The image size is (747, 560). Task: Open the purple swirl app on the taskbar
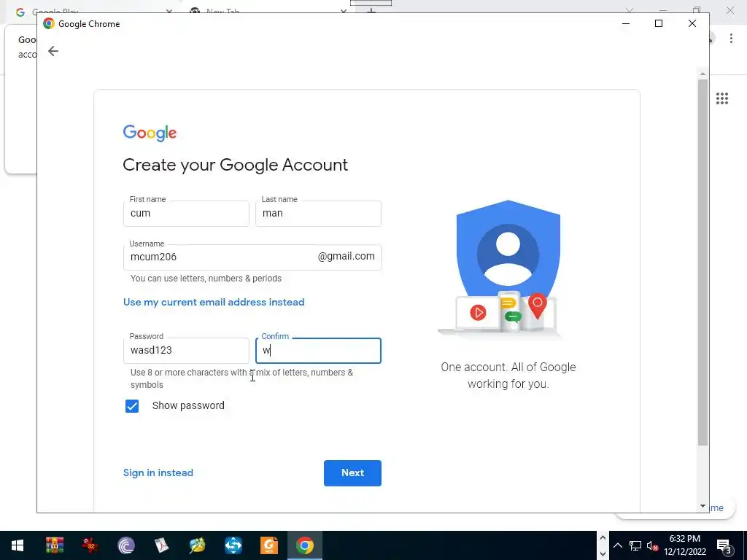click(x=125, y=545)
